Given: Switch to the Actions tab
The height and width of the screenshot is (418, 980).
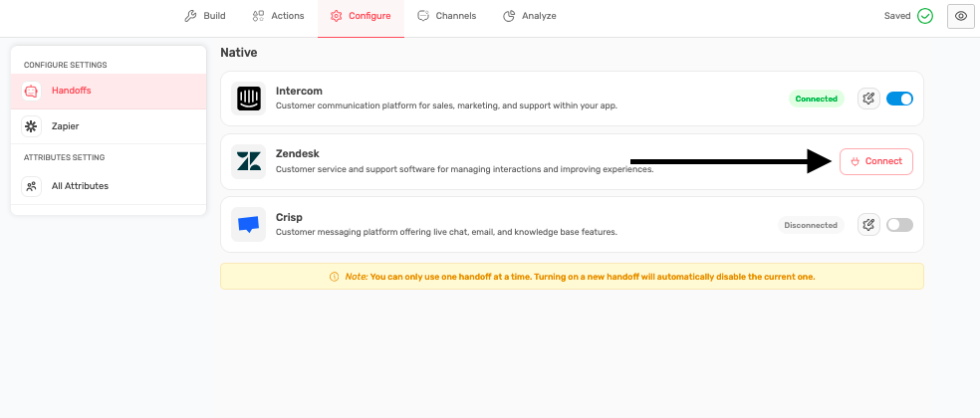Looking at the screenshot, I should [278, 16].
